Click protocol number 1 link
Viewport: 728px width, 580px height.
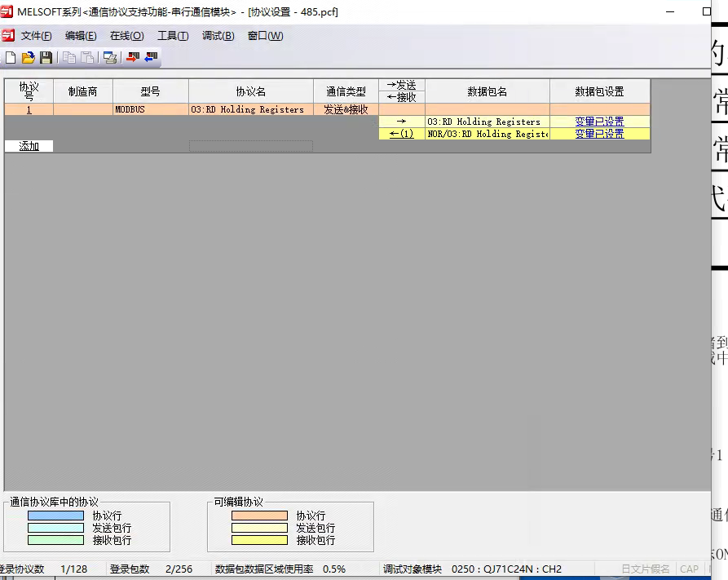[x=29, y=109]
